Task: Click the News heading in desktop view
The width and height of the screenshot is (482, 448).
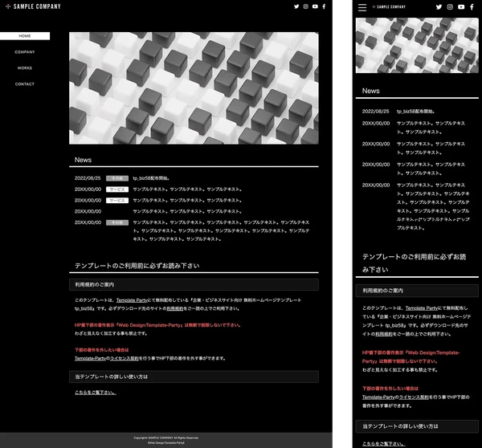Action: 83,160
